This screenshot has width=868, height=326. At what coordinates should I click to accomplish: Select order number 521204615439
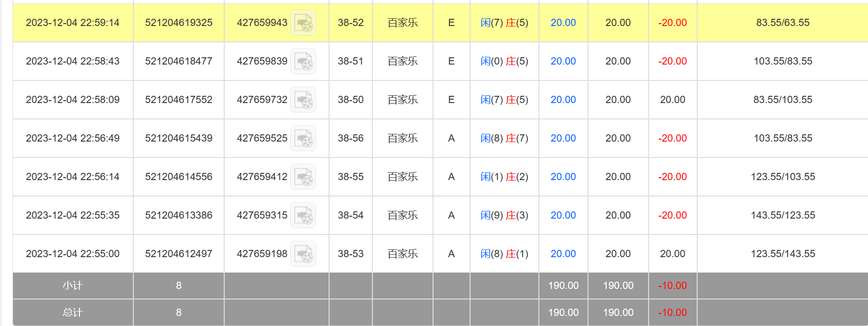point(179,138)
